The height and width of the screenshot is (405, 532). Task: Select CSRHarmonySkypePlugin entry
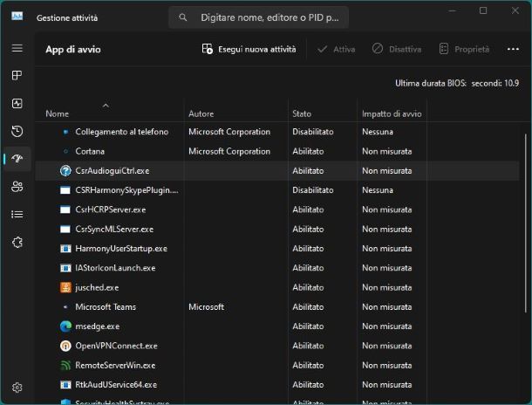point(126,190)
